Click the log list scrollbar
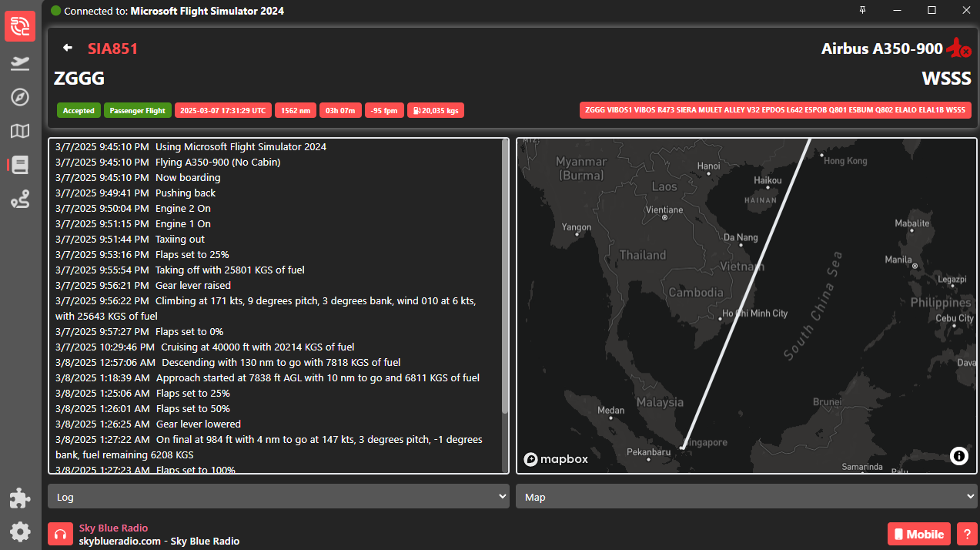 [x=505, y=277]
